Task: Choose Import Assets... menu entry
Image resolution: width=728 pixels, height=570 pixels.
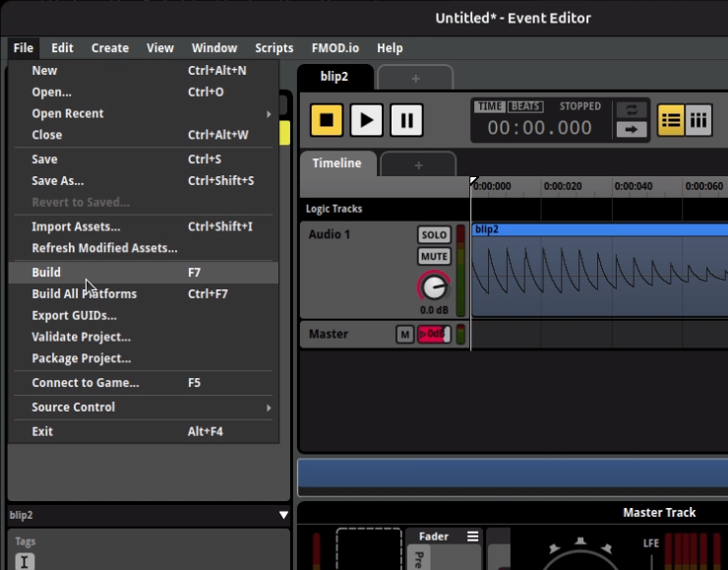Action: pyautogui.click(x=144, y=226)
